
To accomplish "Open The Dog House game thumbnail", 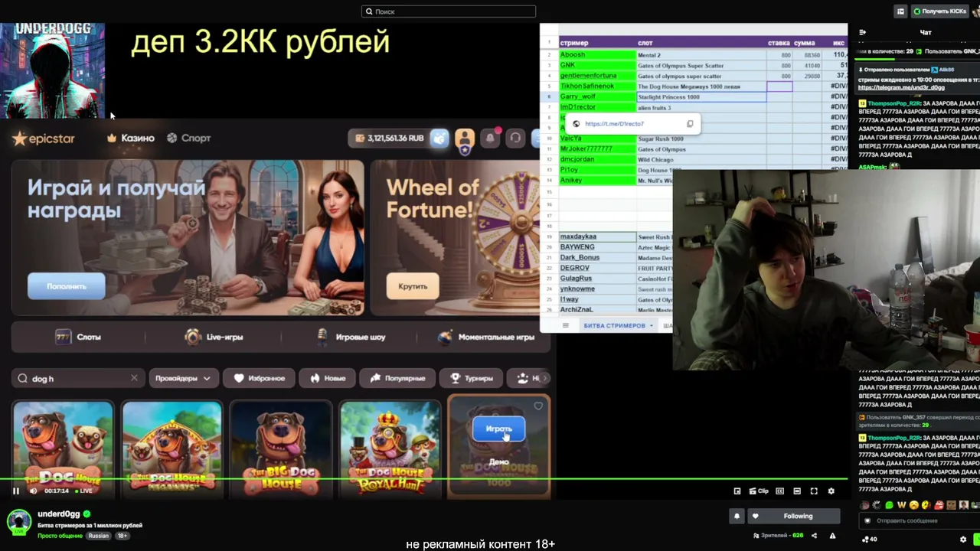I will click(63, 448).
